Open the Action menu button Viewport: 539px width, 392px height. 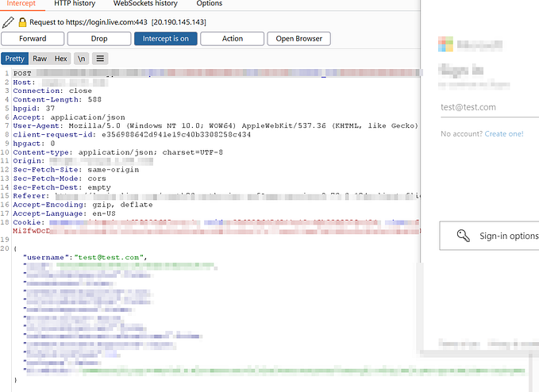[x=233, y=38]
